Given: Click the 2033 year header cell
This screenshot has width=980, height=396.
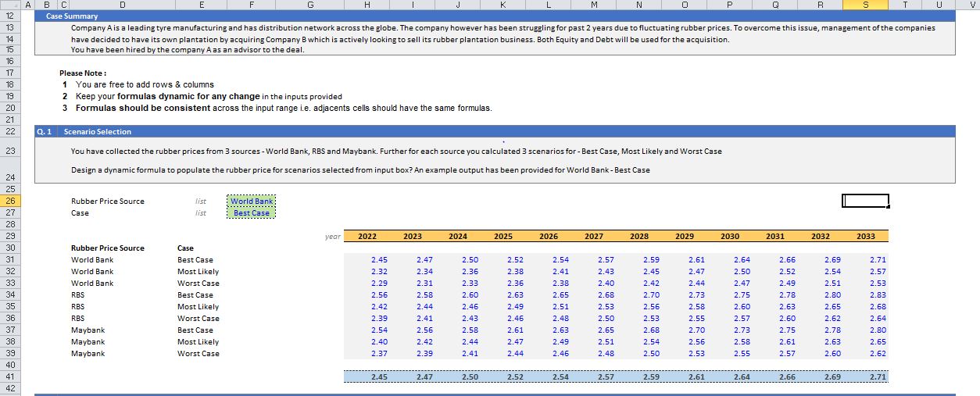Looking at the screenshot, I should click(x=866, y=236).
